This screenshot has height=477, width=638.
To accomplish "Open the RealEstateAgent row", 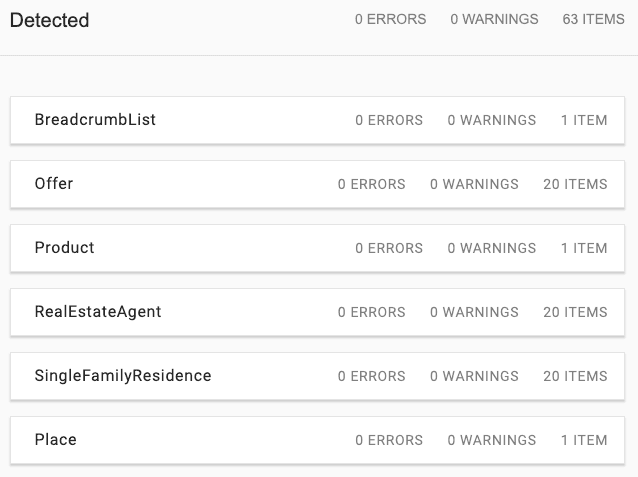I will 317,312.
